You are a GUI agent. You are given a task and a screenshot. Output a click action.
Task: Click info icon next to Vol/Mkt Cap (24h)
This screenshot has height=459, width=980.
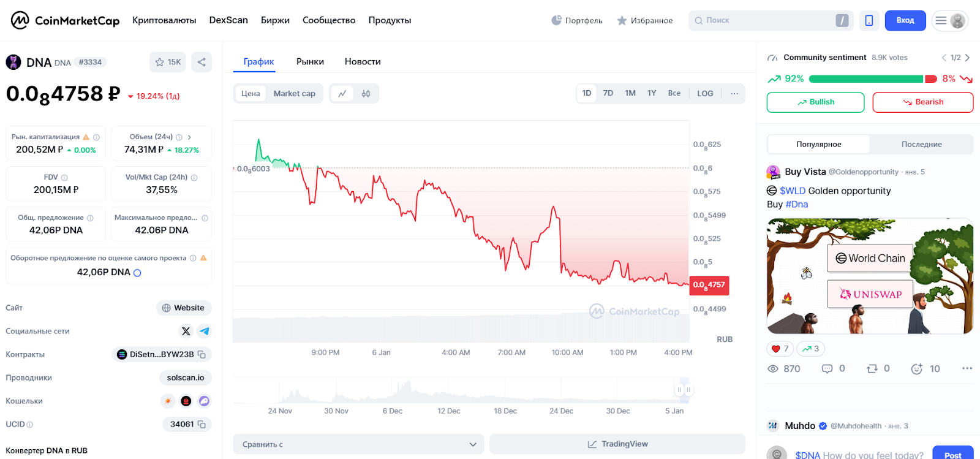pos(194,178)
